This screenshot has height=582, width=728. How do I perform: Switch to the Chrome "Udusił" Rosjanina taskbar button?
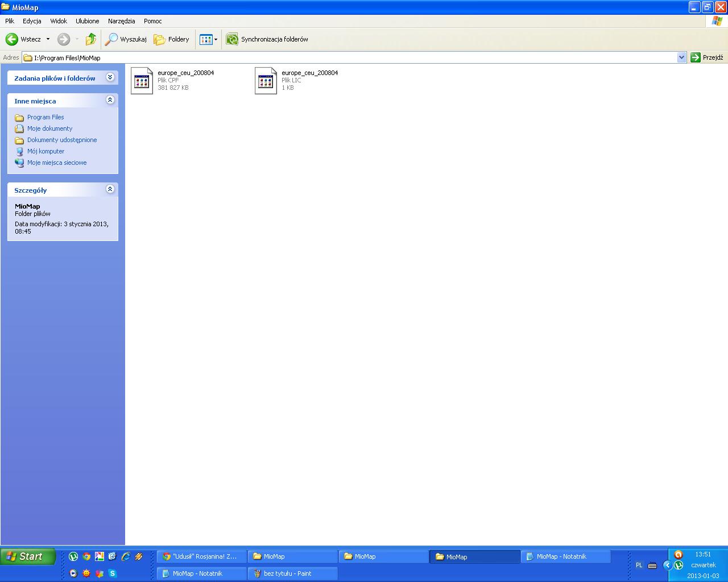(x=202, y=556)
